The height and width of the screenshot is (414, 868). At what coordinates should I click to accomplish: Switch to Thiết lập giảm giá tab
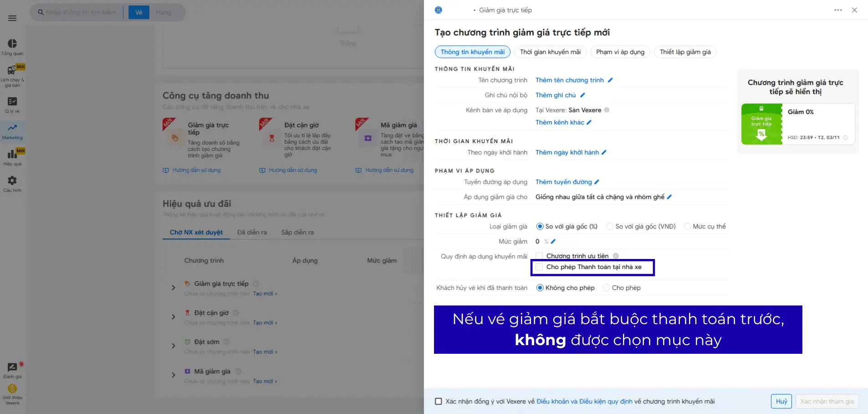coord(685,52)
